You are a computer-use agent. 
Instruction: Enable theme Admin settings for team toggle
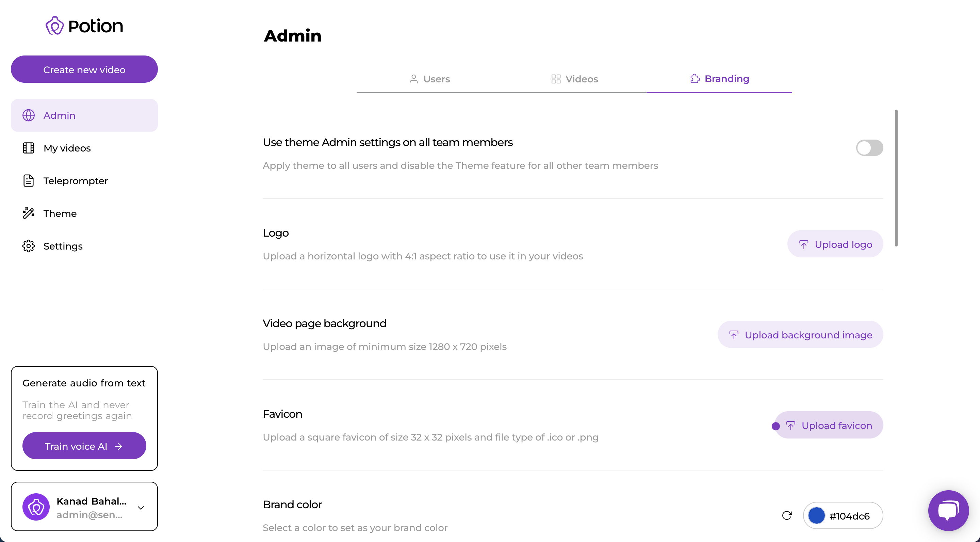click(x=869, y=148)
